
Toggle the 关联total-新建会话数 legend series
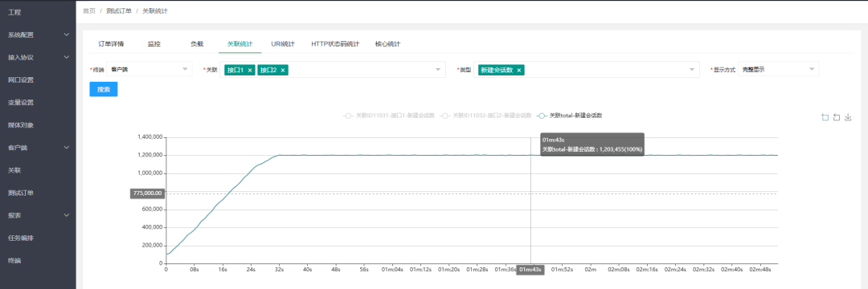[x=570, y=116]
